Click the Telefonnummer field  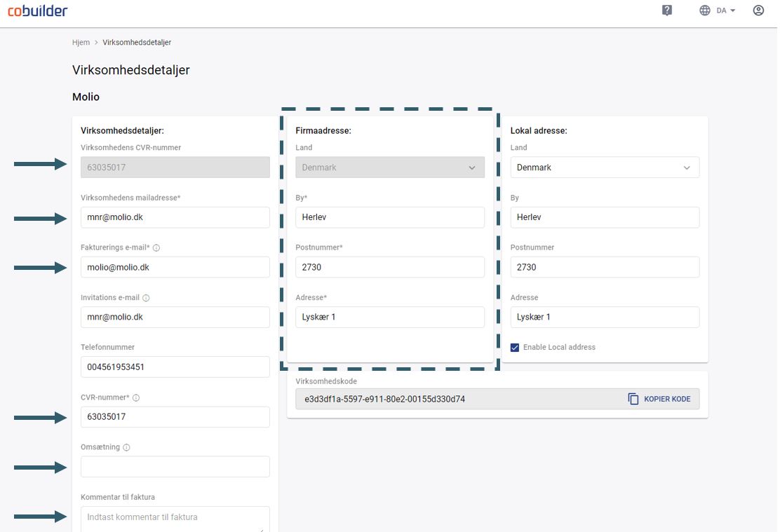coord(175,367)
